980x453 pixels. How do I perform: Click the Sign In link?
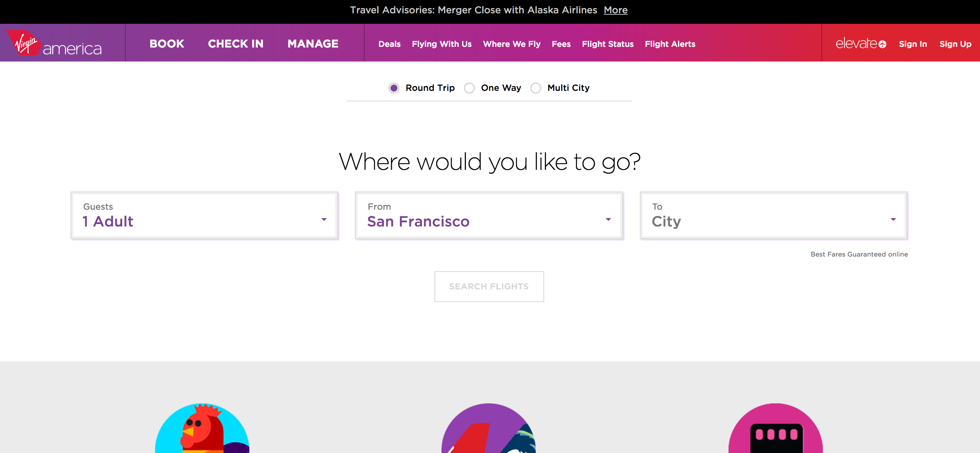coord(913,43)
